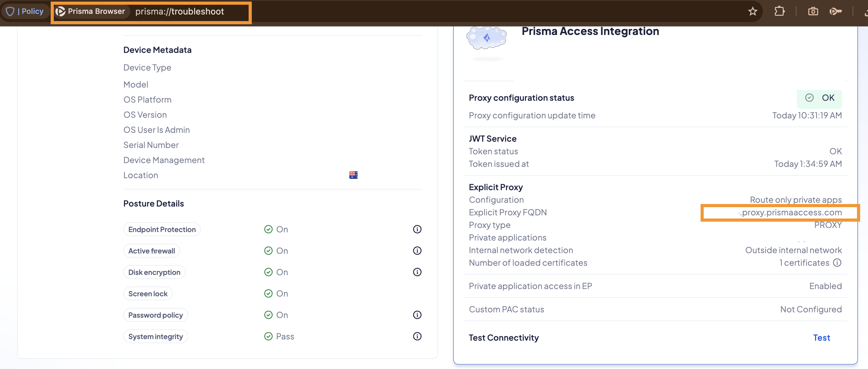Click the "Device Metadata" heading

click(x=157, y=50)
